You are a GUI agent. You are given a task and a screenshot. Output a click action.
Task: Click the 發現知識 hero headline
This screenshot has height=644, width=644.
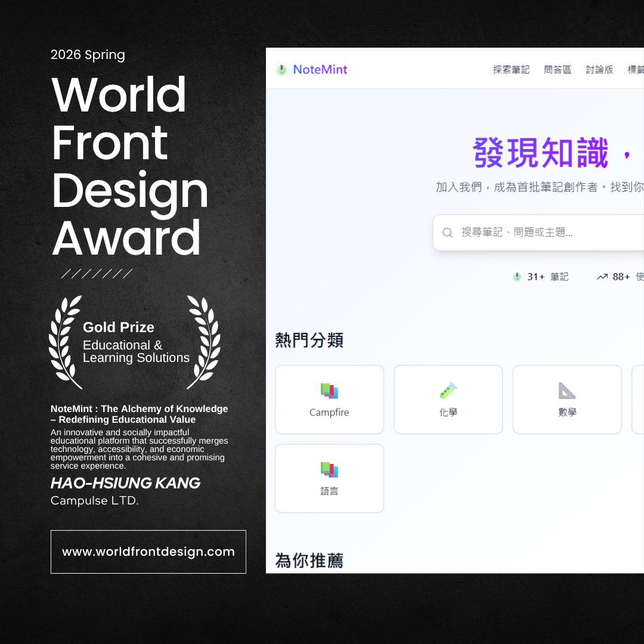click(552, 153)
